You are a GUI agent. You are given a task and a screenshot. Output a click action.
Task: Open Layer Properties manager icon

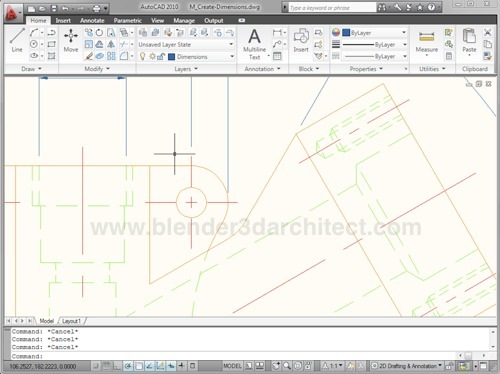(143, 32)
